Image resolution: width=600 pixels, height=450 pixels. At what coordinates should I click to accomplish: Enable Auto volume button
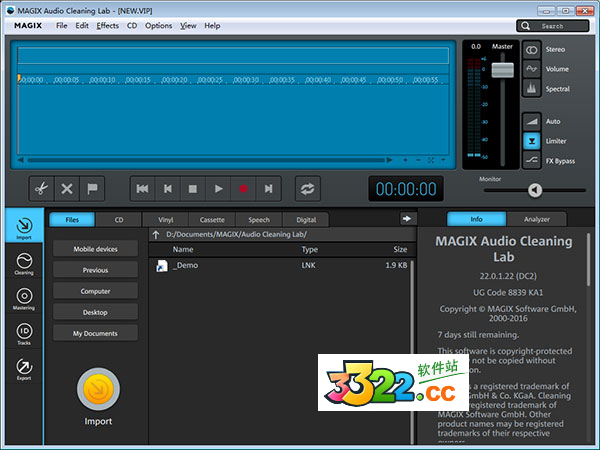point(532,121)
